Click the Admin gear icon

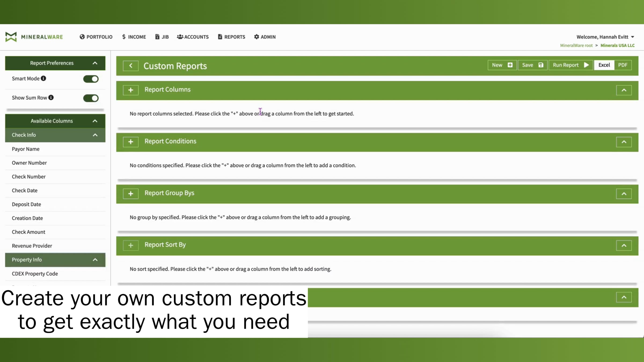coord(256,37)
